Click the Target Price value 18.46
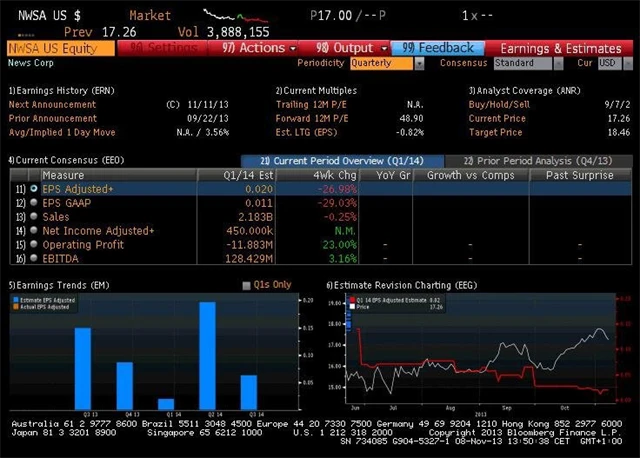 [619, 132]
